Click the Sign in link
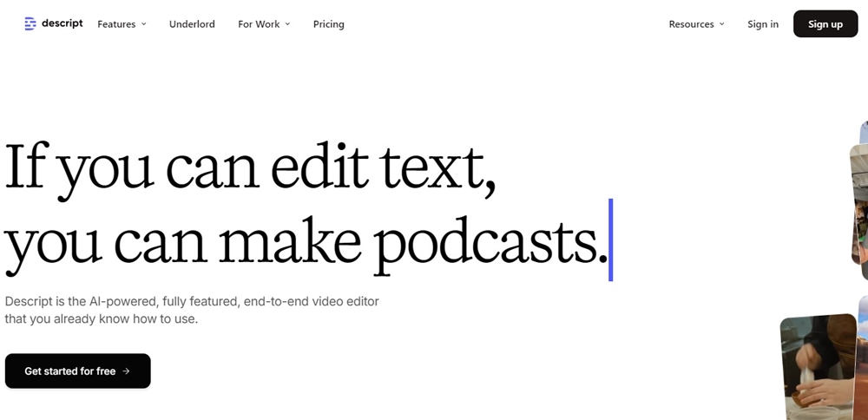This screenshot has height=420, width=868. coord(763,24)
